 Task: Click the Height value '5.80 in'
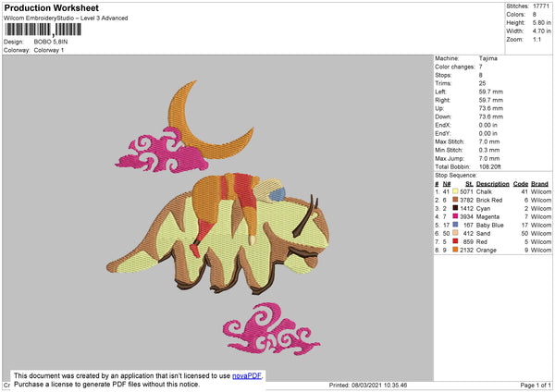(x=542, y=22)
